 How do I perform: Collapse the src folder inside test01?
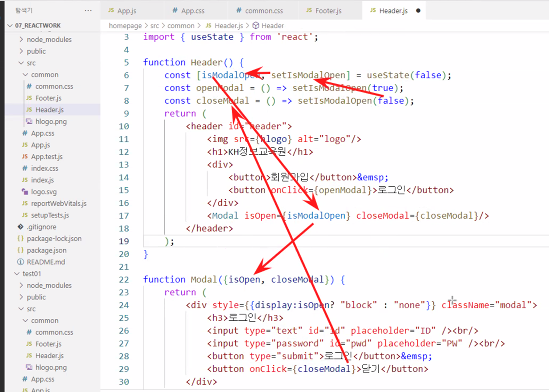tap(22, 309)
